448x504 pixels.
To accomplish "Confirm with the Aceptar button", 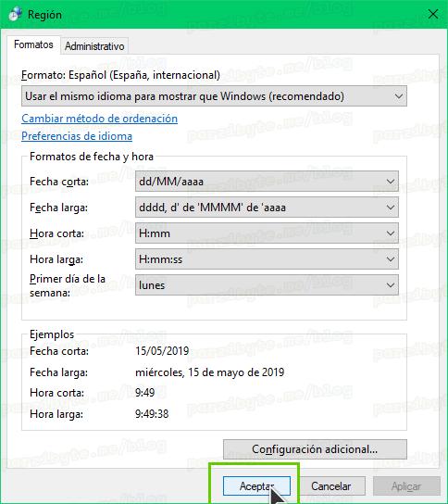I will (256, 486).
